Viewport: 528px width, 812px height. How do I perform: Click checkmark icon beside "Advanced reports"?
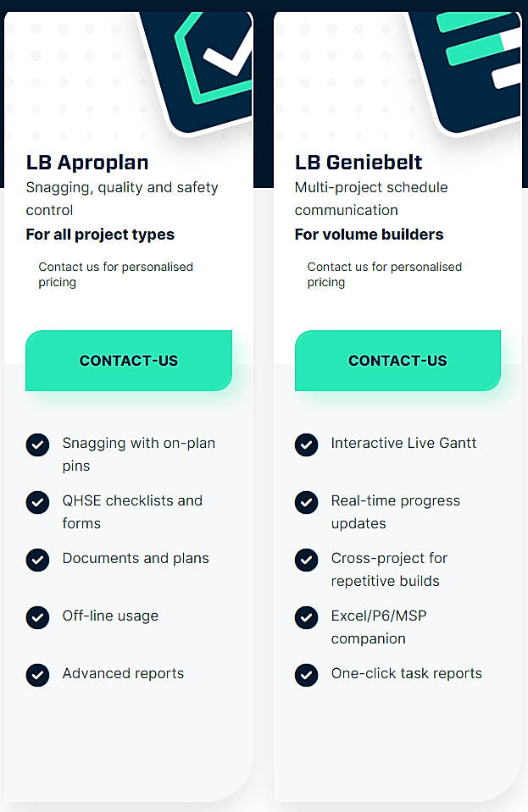(x=37, y=675)
